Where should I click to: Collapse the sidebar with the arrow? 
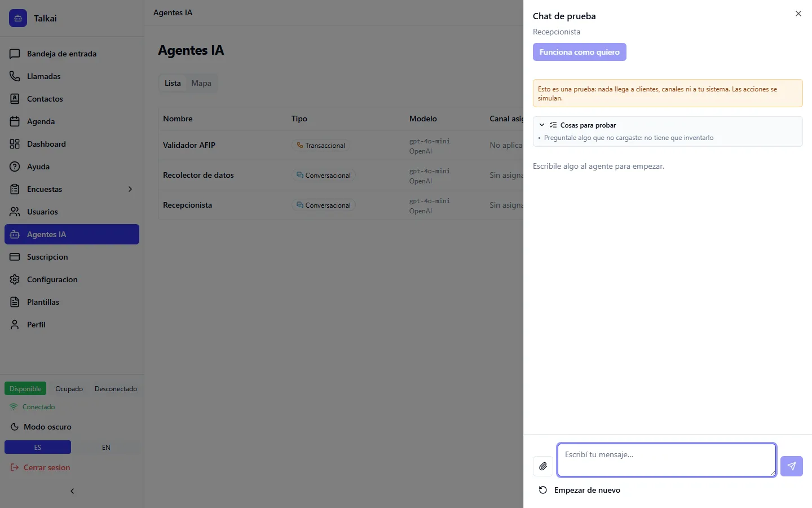point(72,491)
